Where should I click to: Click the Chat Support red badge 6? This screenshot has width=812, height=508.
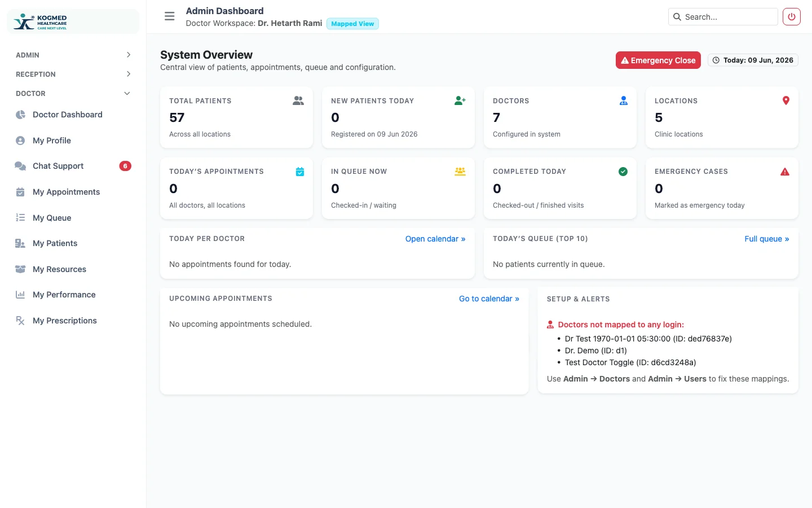[x=125, y=166]
